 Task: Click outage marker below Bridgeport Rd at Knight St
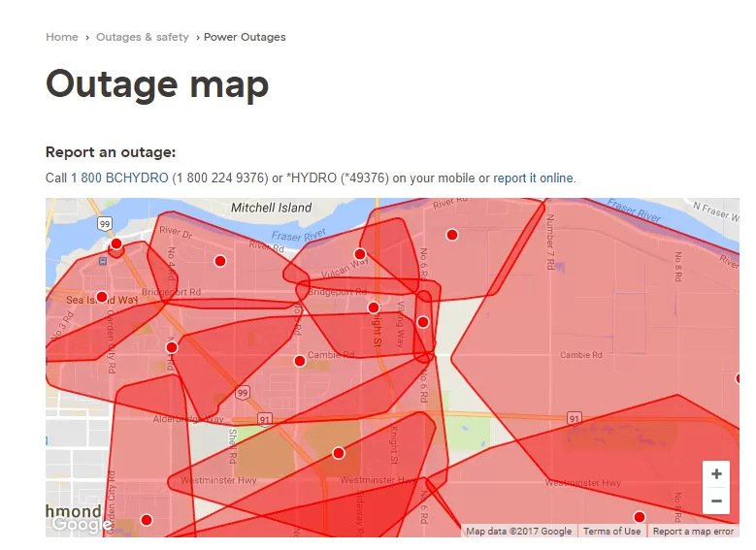[x=374, y=307]
